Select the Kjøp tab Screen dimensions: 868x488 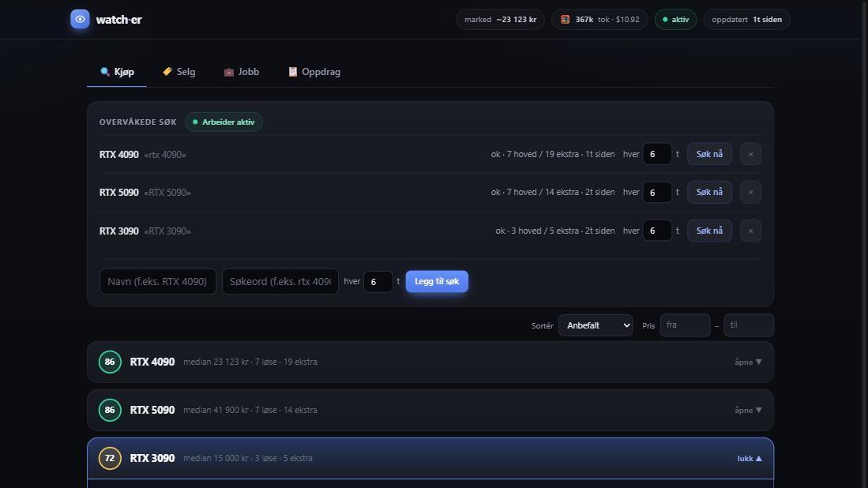(117, 72)
